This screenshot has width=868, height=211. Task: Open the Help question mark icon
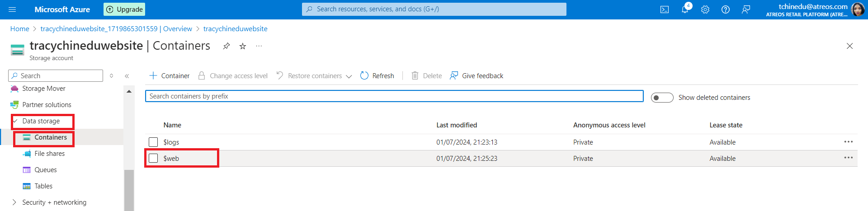click(x=726, y=9)
